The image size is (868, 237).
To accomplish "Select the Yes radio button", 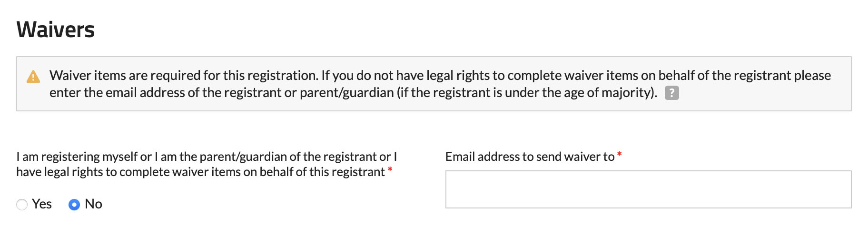I will 22,205.
